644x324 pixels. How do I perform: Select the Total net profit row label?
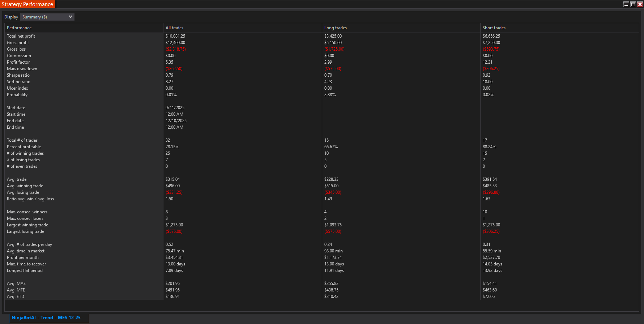pos(21,36)
